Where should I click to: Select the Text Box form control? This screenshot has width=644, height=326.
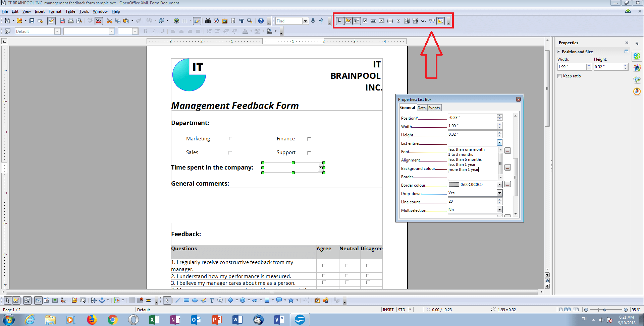coord(373,21)
